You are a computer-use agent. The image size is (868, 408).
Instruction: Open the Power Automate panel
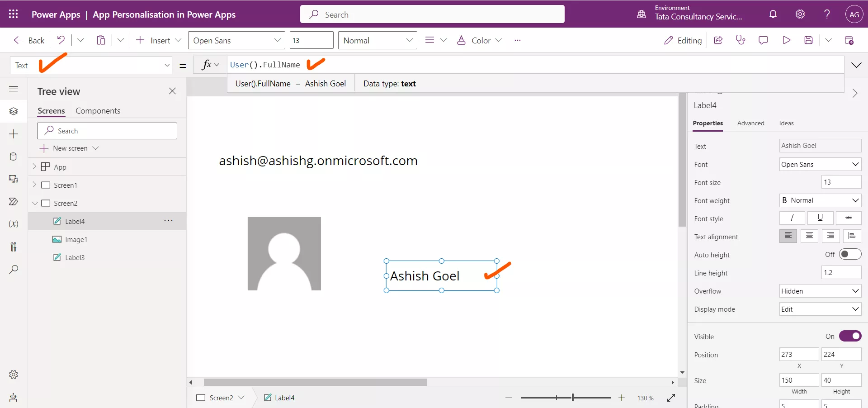(x=14, y=202)
